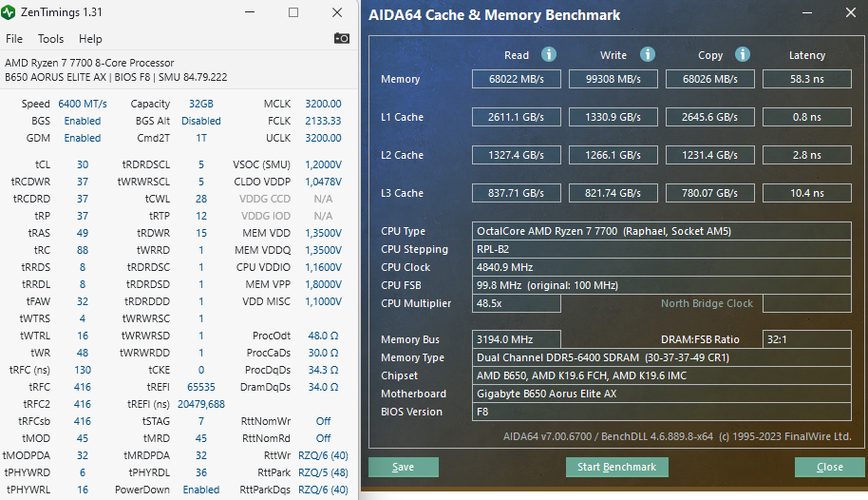Click the CPU FSB field 99.8 MHz

tap(662, 285)
